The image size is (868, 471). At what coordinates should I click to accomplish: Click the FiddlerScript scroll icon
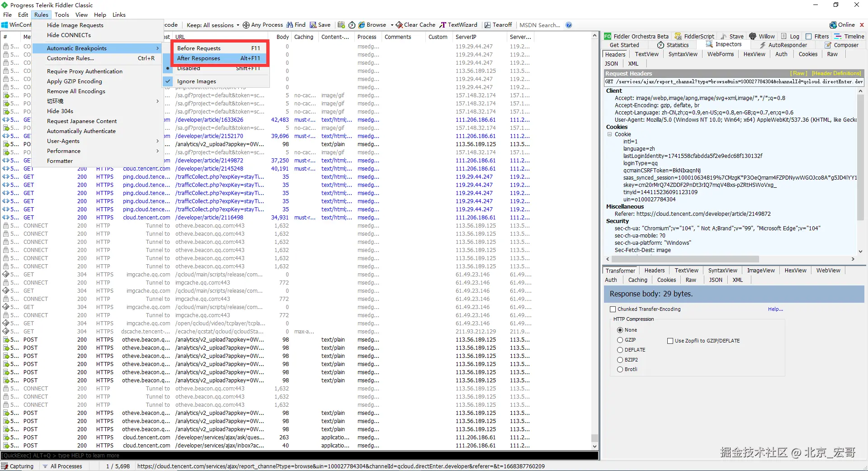click(x=678, y=36)
